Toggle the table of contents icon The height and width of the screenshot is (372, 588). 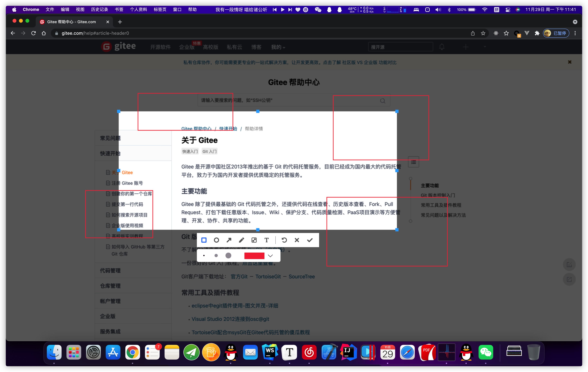point(413,162)
